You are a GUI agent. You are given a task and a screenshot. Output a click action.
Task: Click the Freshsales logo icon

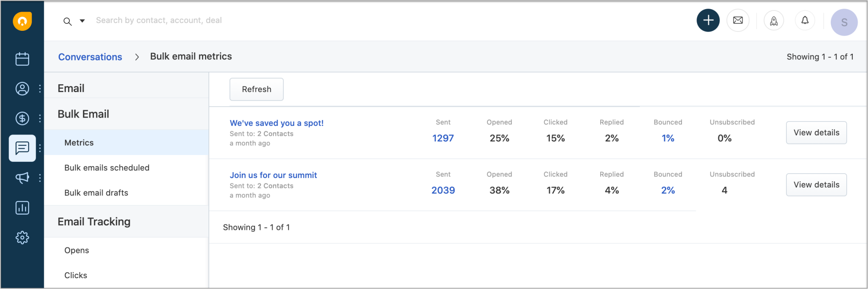point(22,21)
